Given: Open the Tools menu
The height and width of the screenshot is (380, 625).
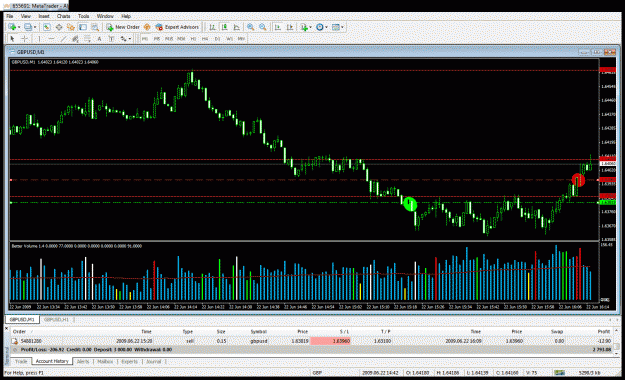Looking at the screenshot, I should 83,16.
